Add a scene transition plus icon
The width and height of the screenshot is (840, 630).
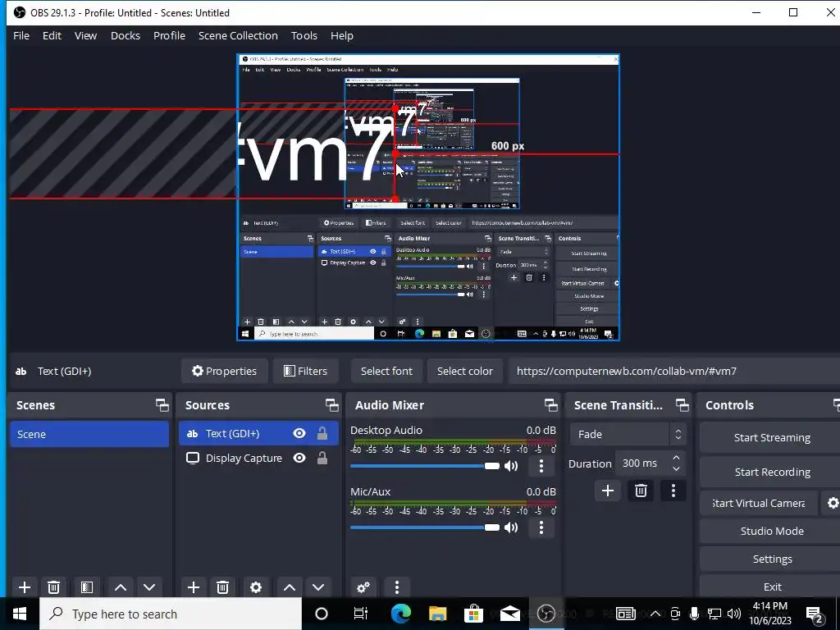[x=608, y=491]
